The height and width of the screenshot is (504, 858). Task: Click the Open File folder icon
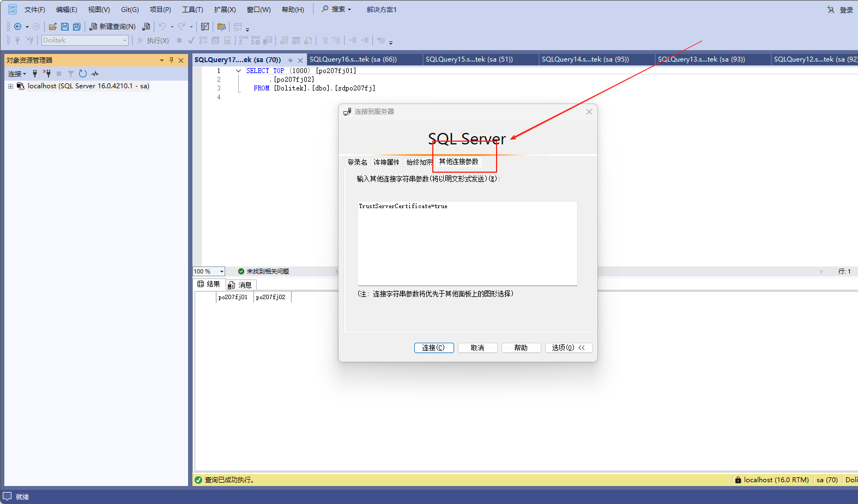click(53, 27)
